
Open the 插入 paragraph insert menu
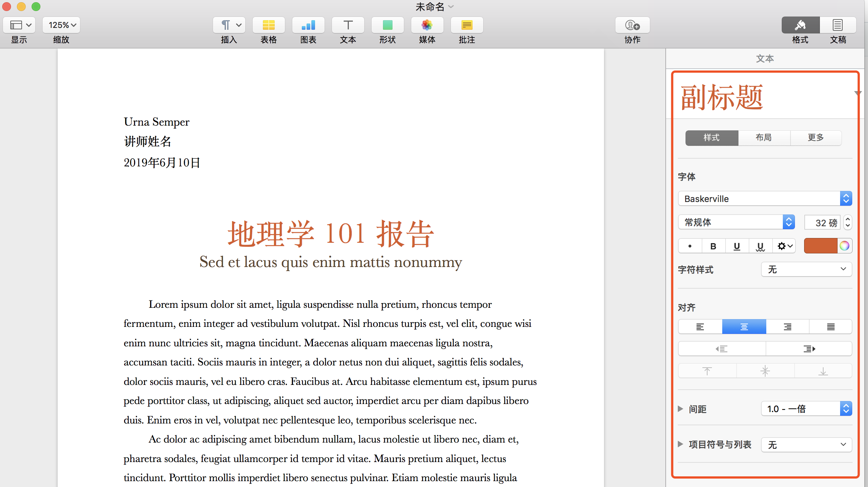click(x=229, y=25)
